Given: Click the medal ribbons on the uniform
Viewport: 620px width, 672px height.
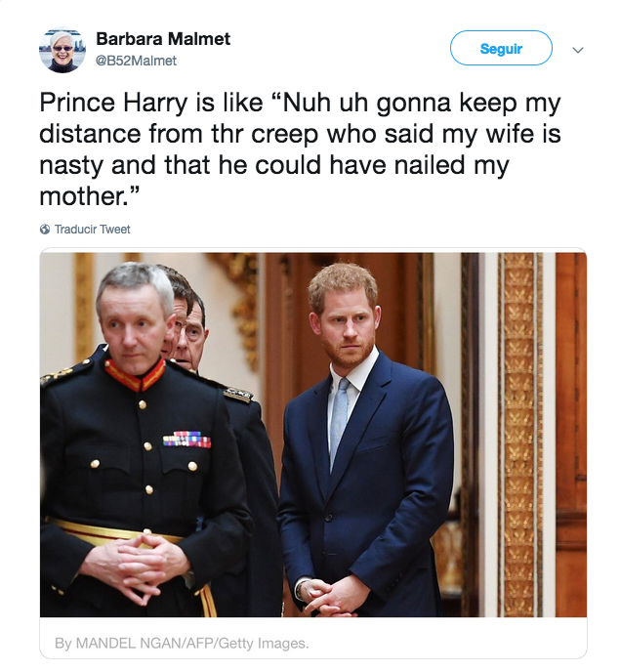Looking at the screenshot, I should (x=186, y=440).
